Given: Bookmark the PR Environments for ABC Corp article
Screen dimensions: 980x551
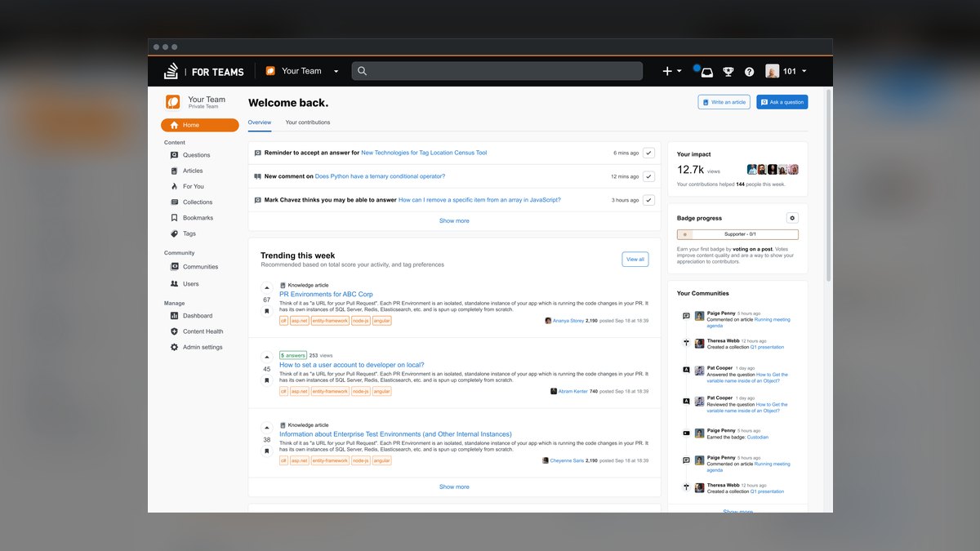Looking at the screenshot, I should [x=266, y=311].
